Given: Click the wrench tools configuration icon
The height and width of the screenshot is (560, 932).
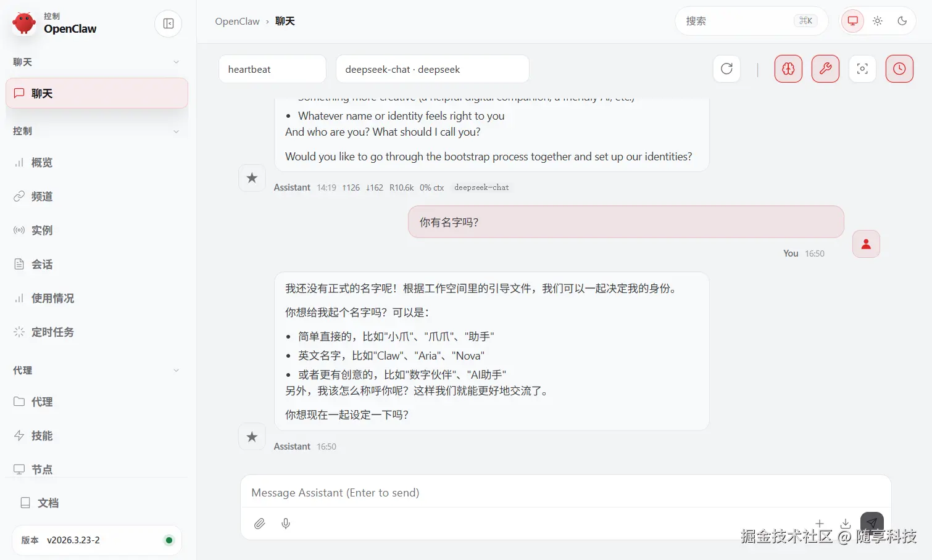Looking at the screenshot, I should coord(825,68).
